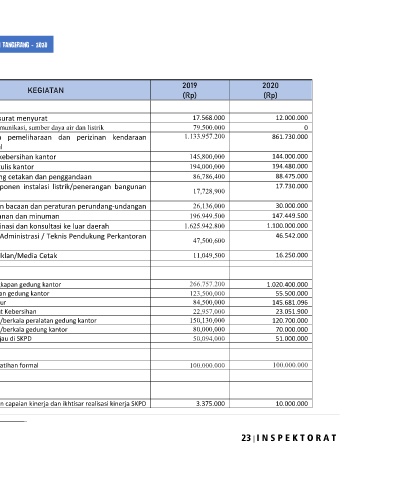Click the 1.625.942.800 konsultasi amount
This screenshot has width=395, height=480.
pyautogui.click(x=204, y=226)
